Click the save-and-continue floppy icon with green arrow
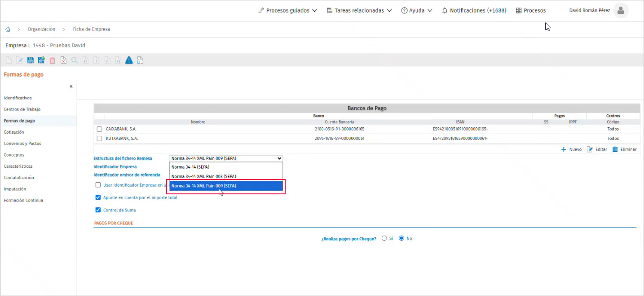The height and width of the screenshot is (296, 644). tap(41, 60)
